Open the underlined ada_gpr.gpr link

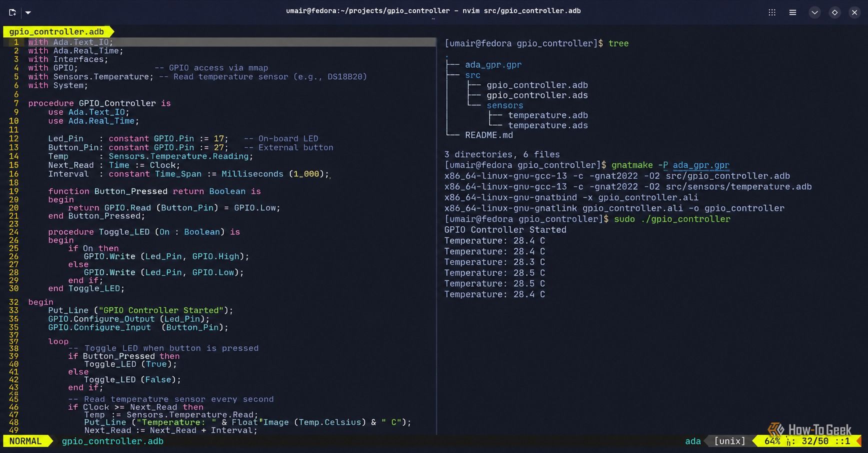tap(701, 165)
